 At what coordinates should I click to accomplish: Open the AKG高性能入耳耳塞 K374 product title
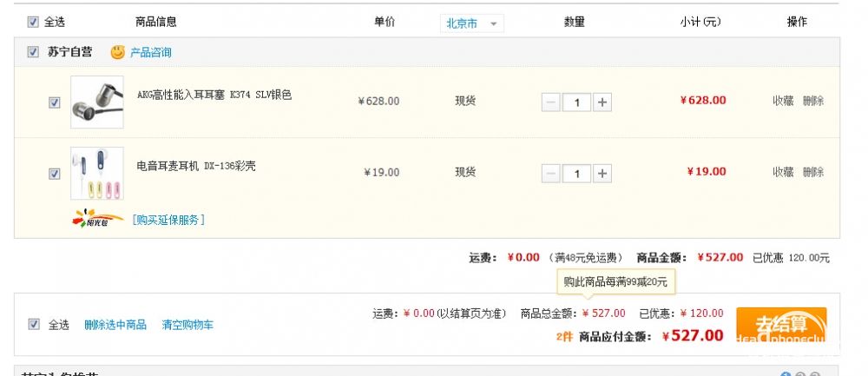214,95
